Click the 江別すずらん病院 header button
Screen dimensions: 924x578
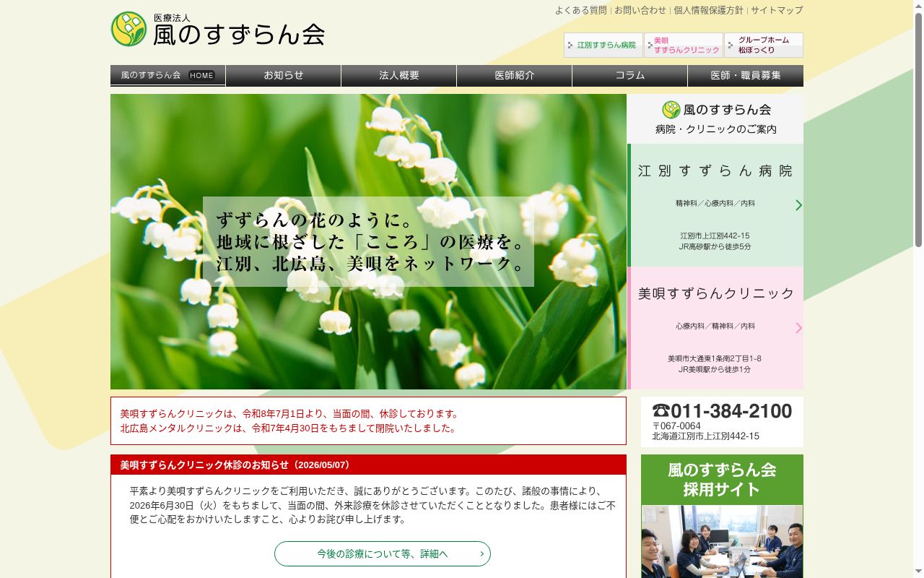pos(603,45)
